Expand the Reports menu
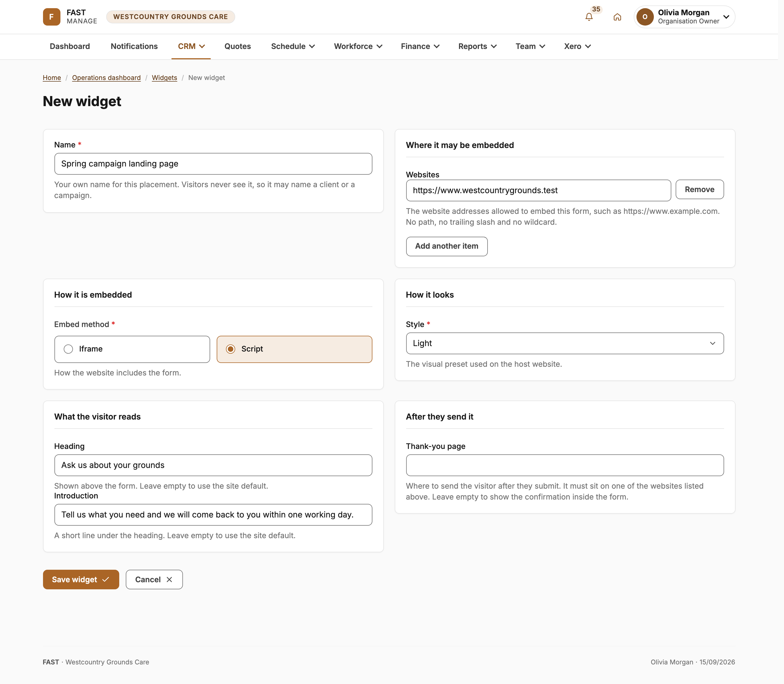784x684 pixels. pyautogui.click(x=477, y=46)
